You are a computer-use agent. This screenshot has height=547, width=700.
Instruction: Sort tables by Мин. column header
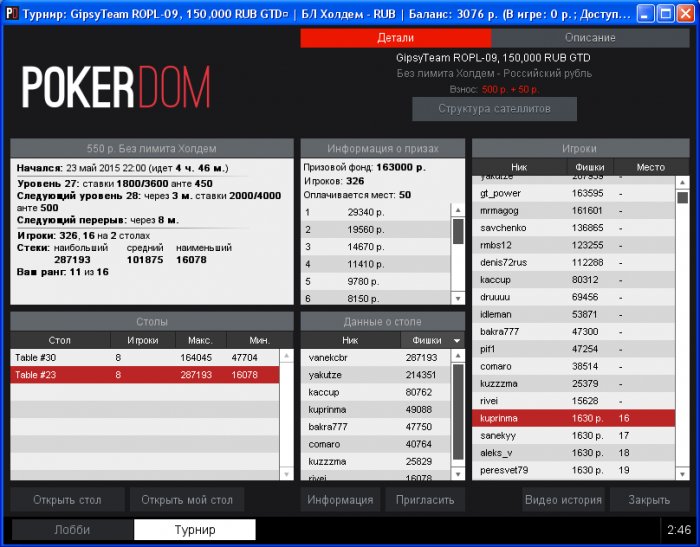click(x=259, y=340)
